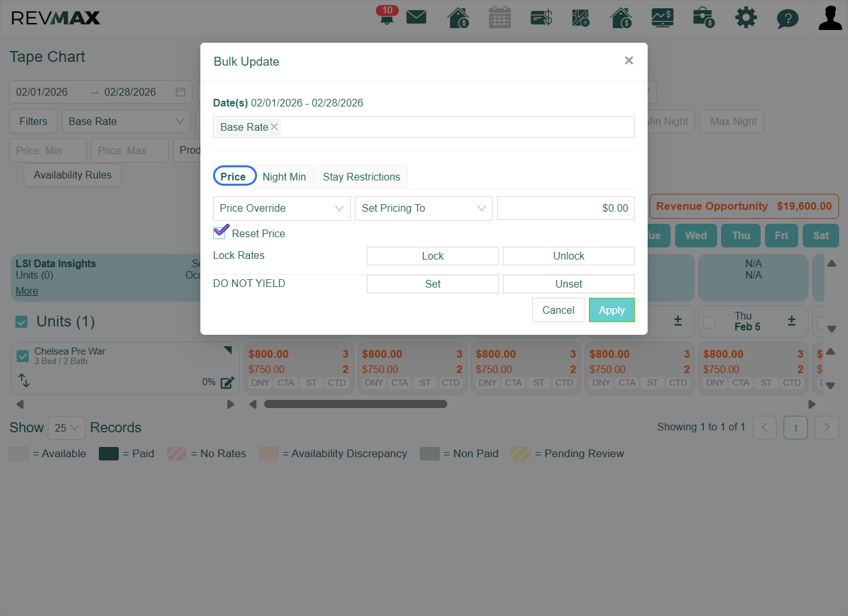Click the edit icon for Chelsea Pre War
Image resolution: width=848 pixels, height=616 pixels.
click(x=227, y=383)
